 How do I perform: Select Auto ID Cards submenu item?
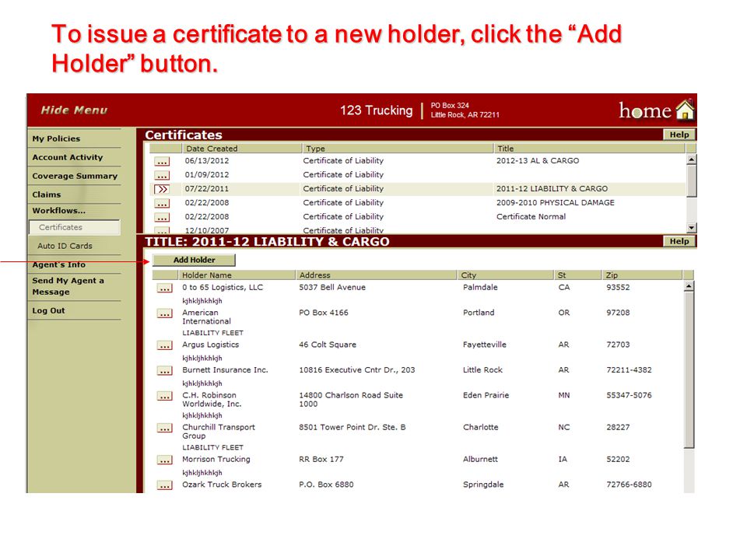tap(65, 246)
